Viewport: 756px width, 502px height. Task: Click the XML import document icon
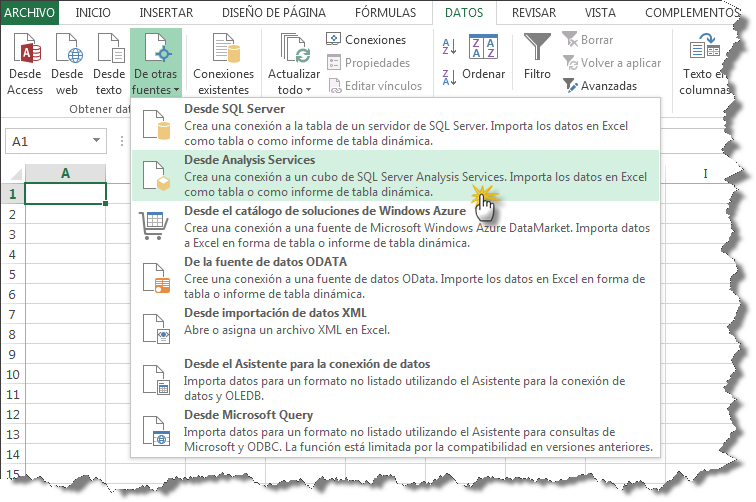(156, 329)
